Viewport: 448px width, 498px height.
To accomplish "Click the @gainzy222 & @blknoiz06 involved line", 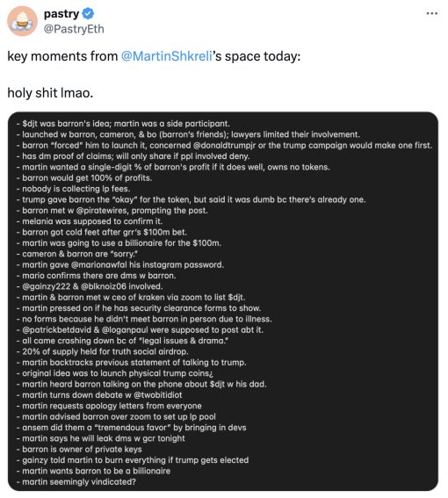I will [x=90, y=286].
